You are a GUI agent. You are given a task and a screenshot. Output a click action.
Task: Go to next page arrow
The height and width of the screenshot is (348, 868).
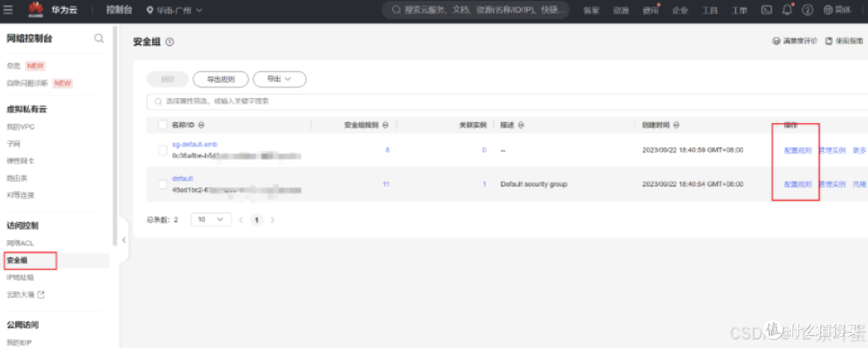pyautogui.click(x=272, y=220)
